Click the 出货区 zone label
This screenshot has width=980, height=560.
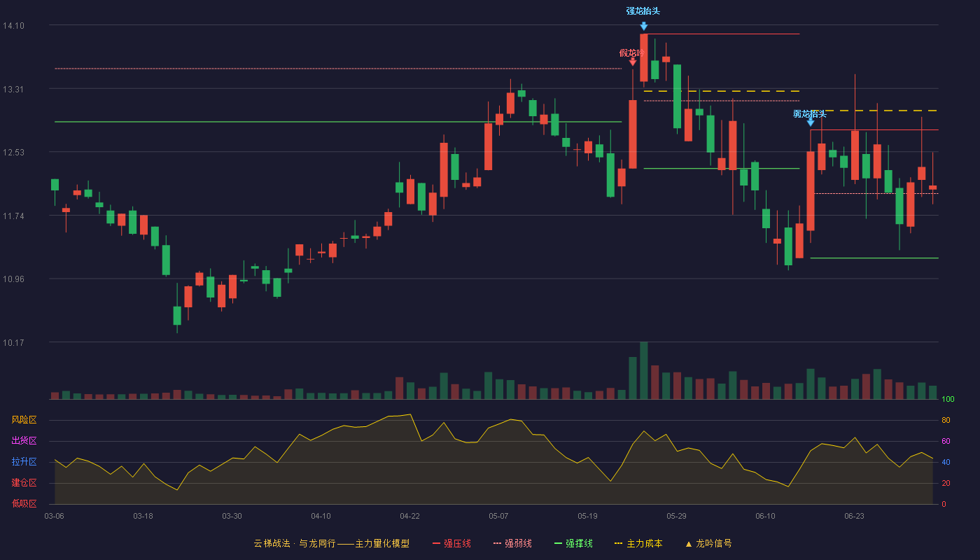(x=24, y=441)
